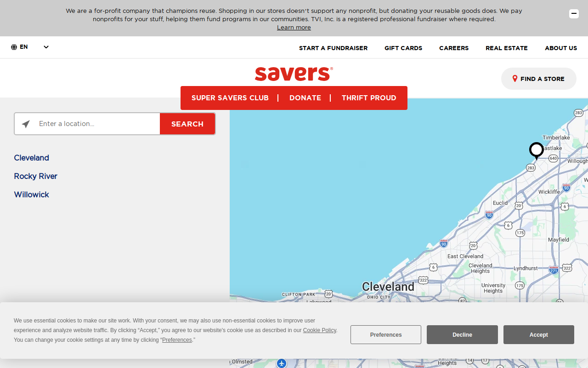Click the Clifton Park map label
The height and width of the screenshot is (368, 588).
[299, 294]
